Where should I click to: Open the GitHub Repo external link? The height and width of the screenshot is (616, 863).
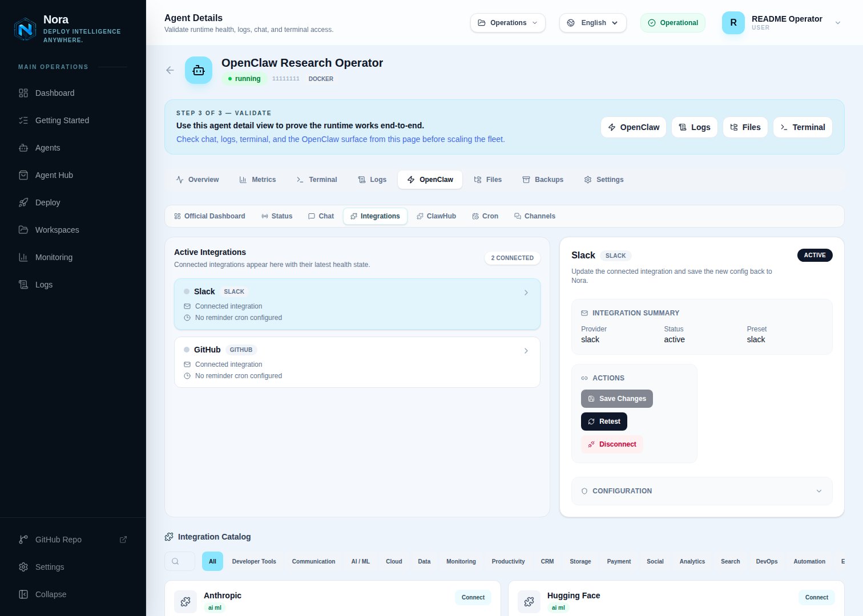73,540
